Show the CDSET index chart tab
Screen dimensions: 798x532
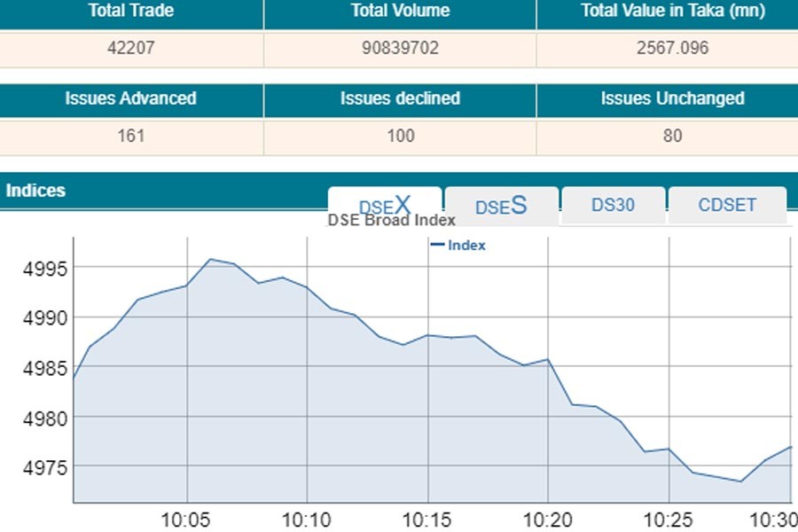click(x=727, y=205)
